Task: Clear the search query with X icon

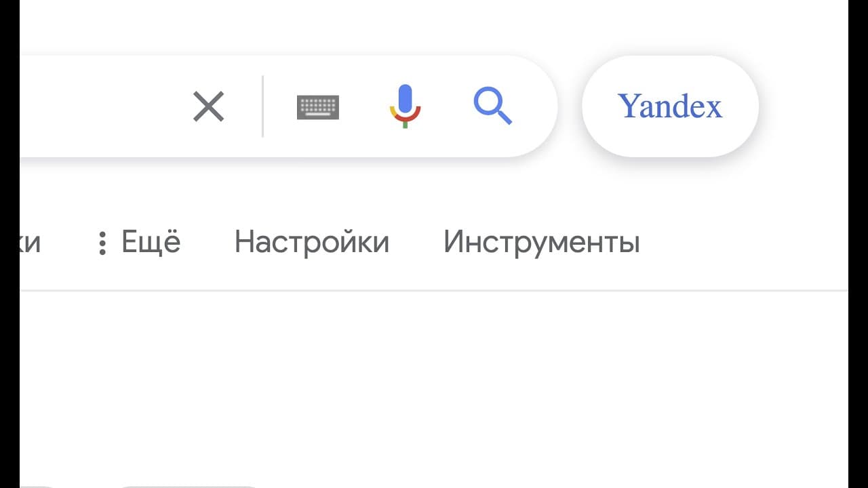Action: pos(208,106)
